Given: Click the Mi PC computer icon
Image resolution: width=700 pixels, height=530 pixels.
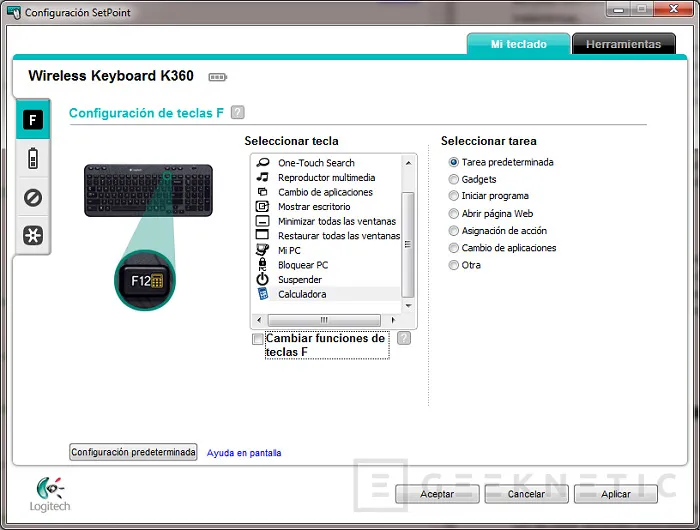Looking at the screenshot, I should click(x=262, y=250).
